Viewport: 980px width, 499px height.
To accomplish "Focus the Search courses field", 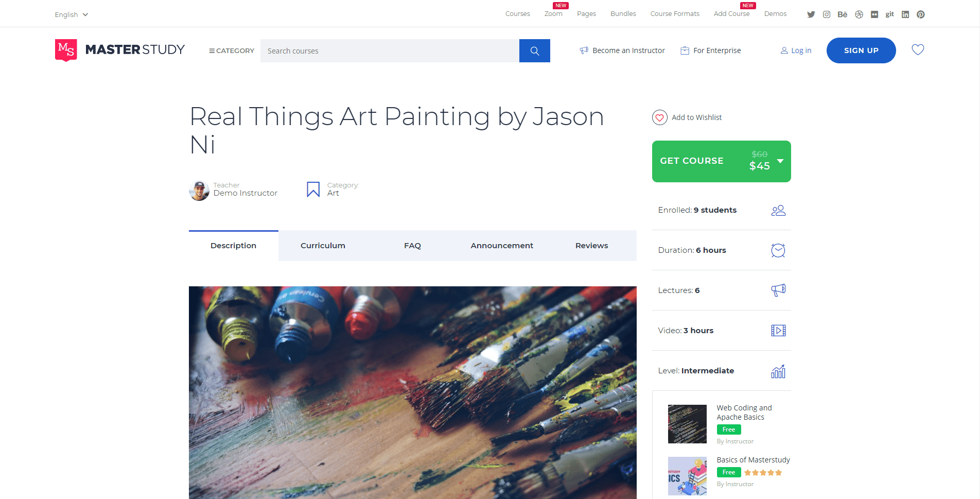I will tap(390, 50).
